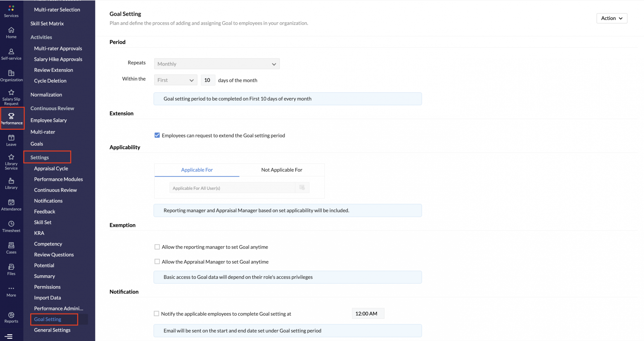The width and height of the screenshot is (644, 341).
Task: Select Settings section header
Action: click(x=40, y=157)
